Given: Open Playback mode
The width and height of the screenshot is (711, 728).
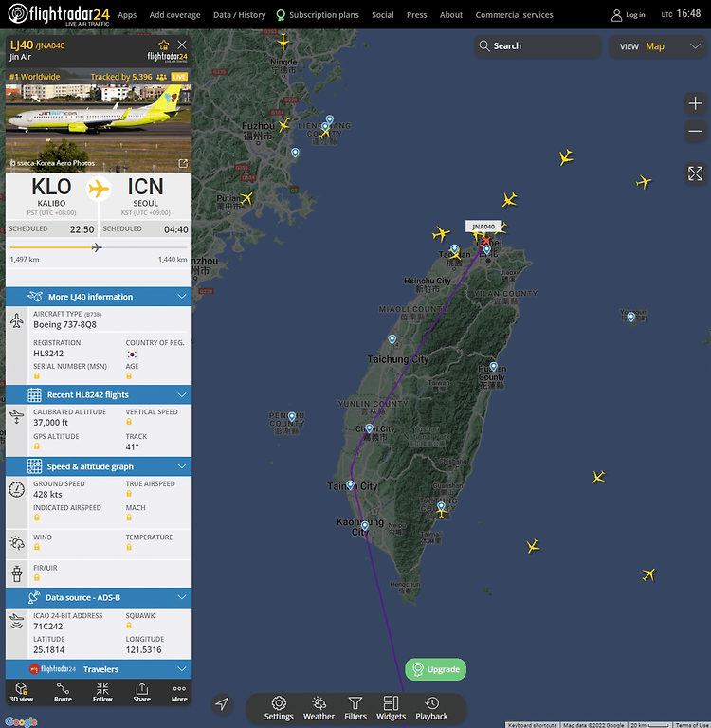Looking at the screenshot, I should pos(431,708).
